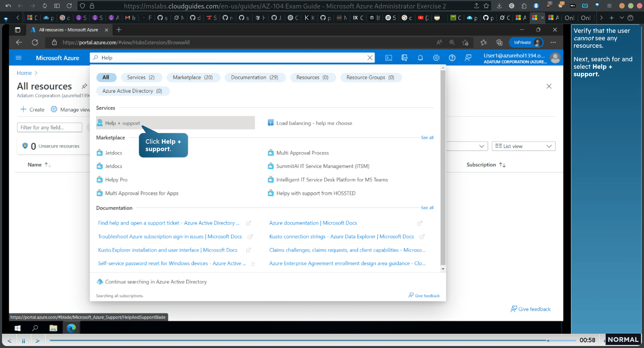Clear the Help search box

tap(370, 58)
